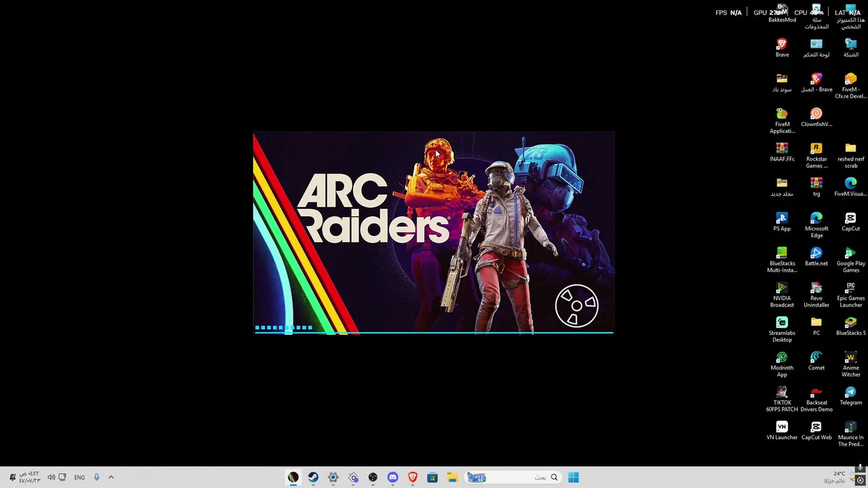
Task: Open the Comet desktop shortcut
Action: [816, 361]
